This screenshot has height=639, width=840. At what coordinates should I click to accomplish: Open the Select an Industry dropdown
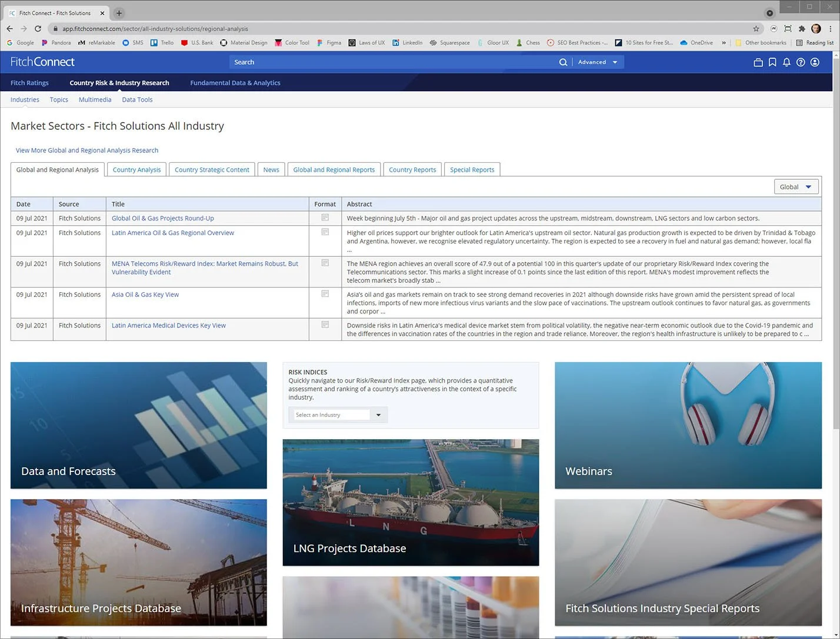point(338,415)
